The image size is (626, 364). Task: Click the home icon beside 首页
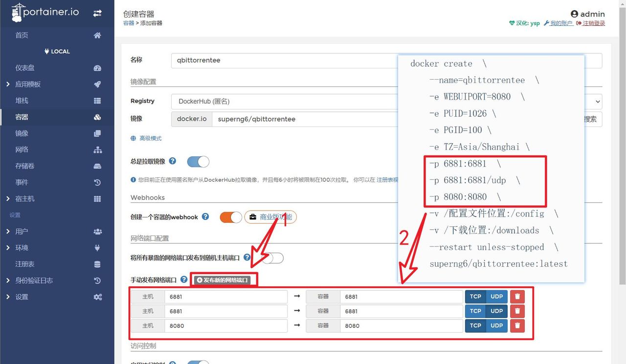coord(97,35)
